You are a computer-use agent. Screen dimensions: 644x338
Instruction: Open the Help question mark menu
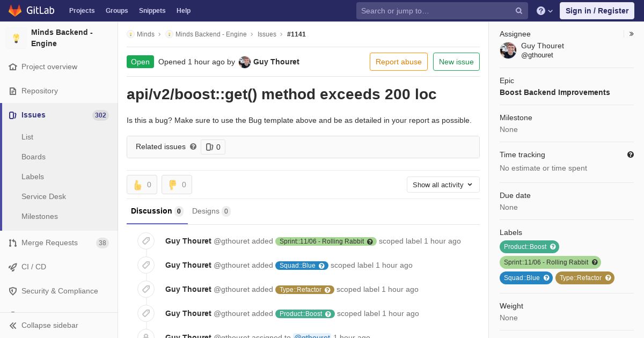544,11
